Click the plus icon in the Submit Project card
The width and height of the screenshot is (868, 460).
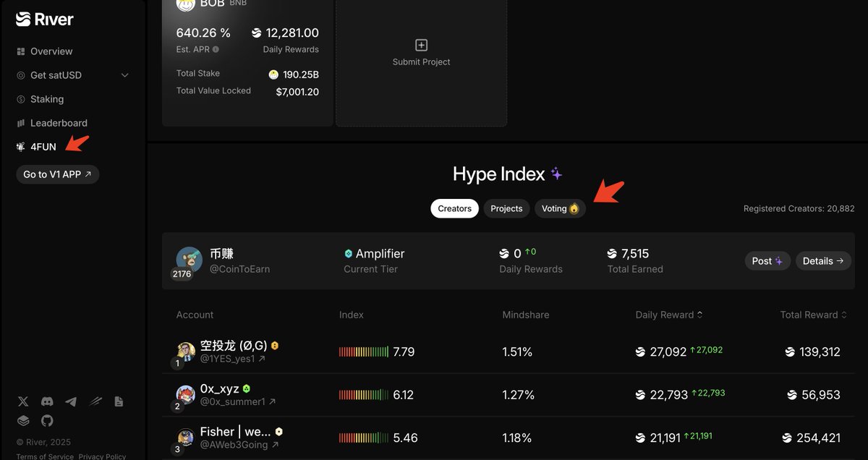[x=421, y=45]
